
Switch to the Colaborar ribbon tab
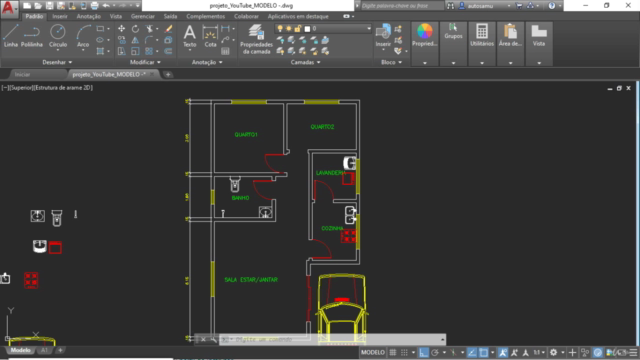pyautogui.click(x=246, y=16)
